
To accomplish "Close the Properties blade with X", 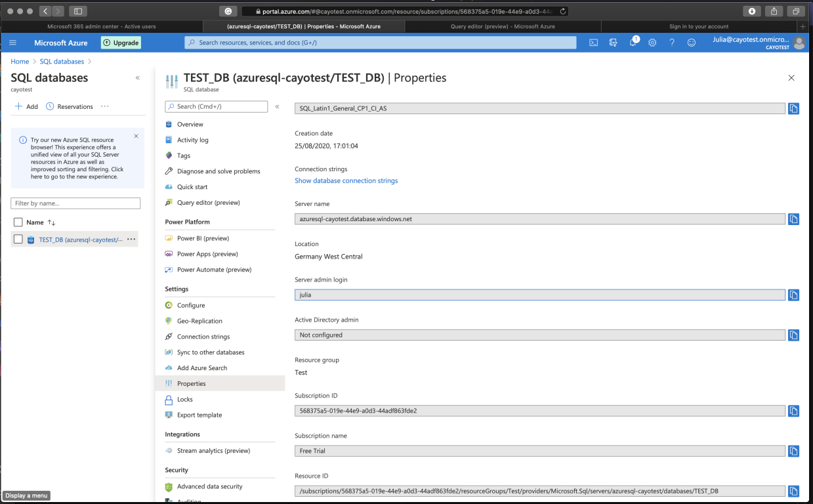I will (x=791, y=77).
